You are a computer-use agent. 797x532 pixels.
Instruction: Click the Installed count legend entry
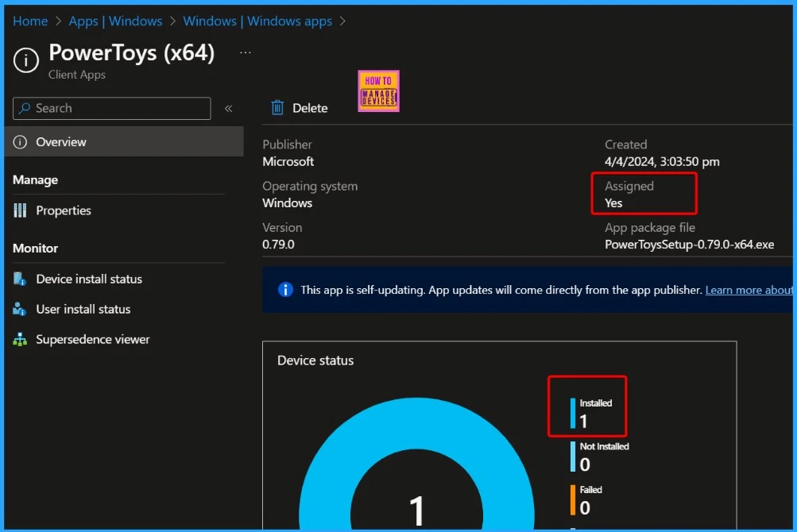pos(592,412)
